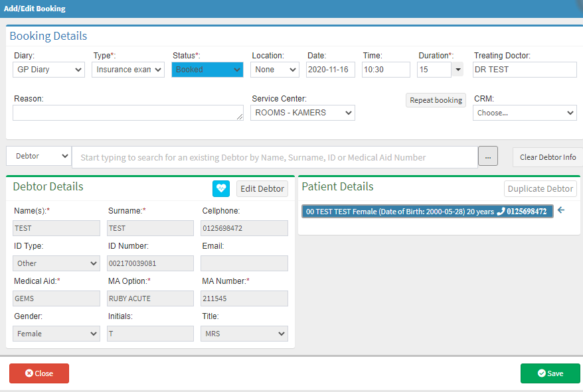The height and width of the screenshot is (392, 583).
Task: Click into the Reason text area
Action: [x=127, y=113]
